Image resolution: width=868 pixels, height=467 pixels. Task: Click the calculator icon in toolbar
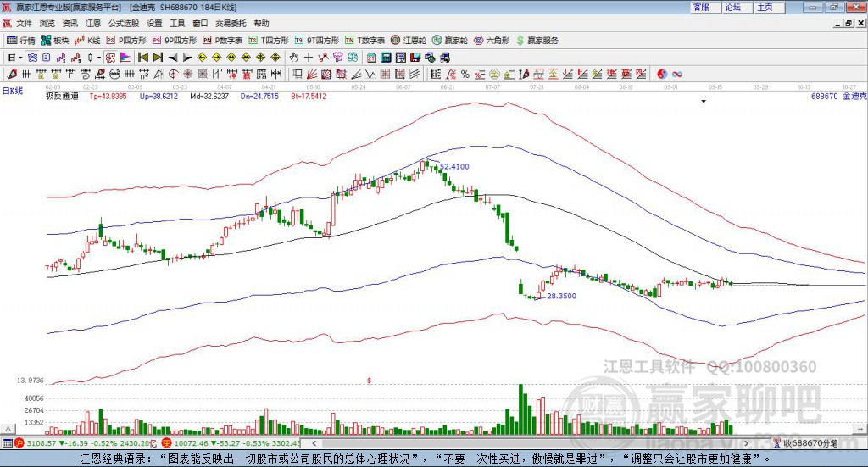tap(386, 58)
